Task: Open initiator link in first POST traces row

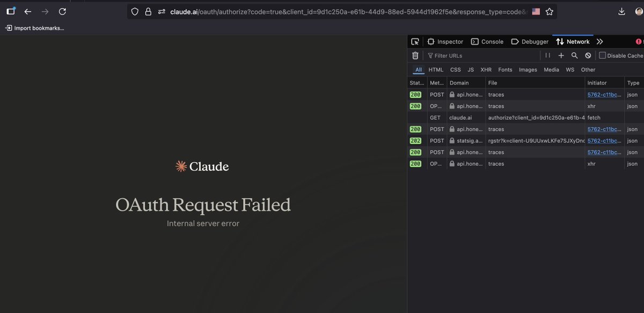Action: point(604,94)
